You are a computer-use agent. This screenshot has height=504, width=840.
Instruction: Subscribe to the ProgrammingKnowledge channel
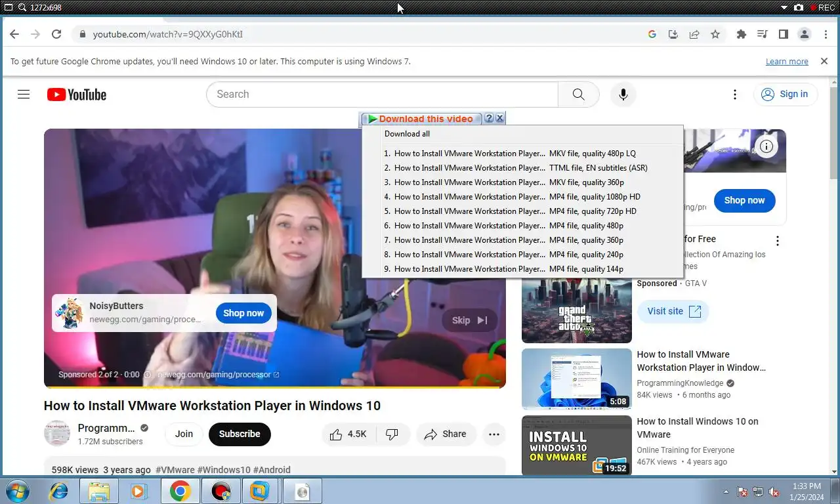240,434
